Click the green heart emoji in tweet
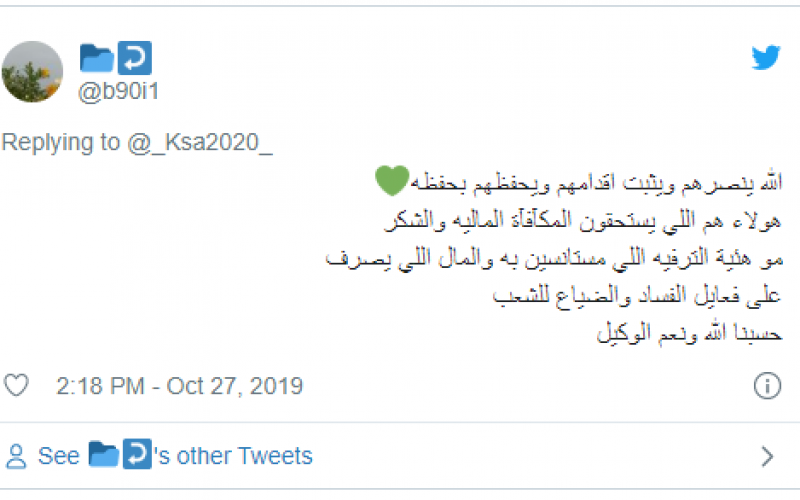Viewport: 800px width, 500px height. [x=392, y=181]
